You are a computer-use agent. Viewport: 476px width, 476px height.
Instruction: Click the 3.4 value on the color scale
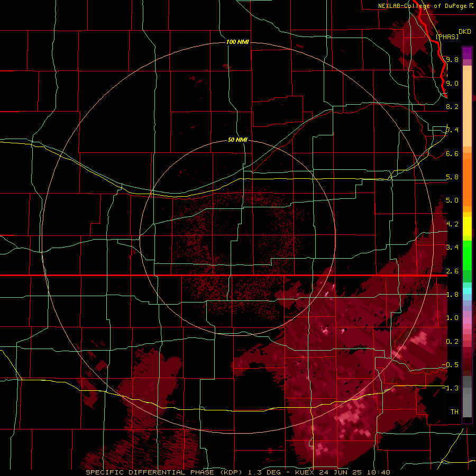pyautogui.click(x=452, y=248)
